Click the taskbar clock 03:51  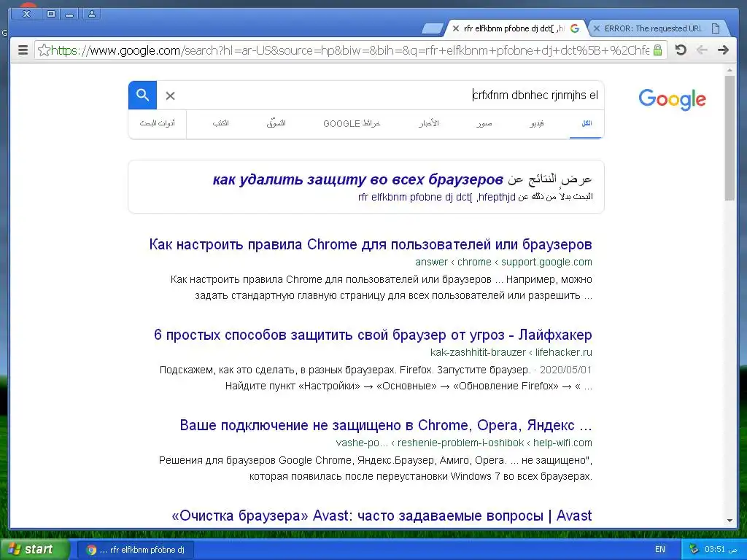pyautogui.click(x=720, y=550)
